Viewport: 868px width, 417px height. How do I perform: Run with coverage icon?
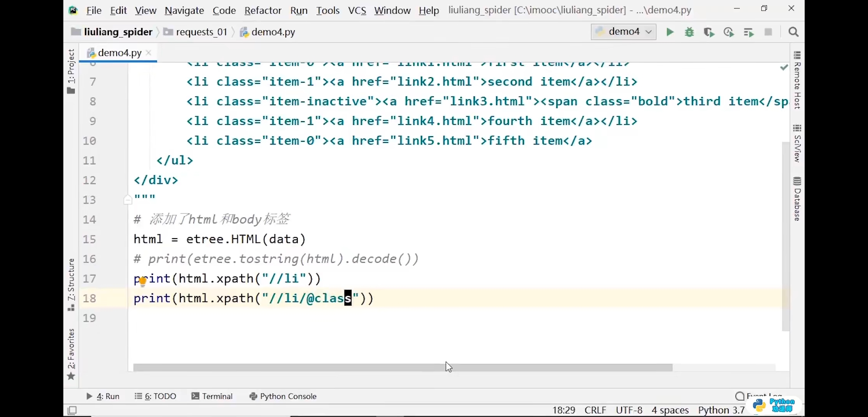709,32
